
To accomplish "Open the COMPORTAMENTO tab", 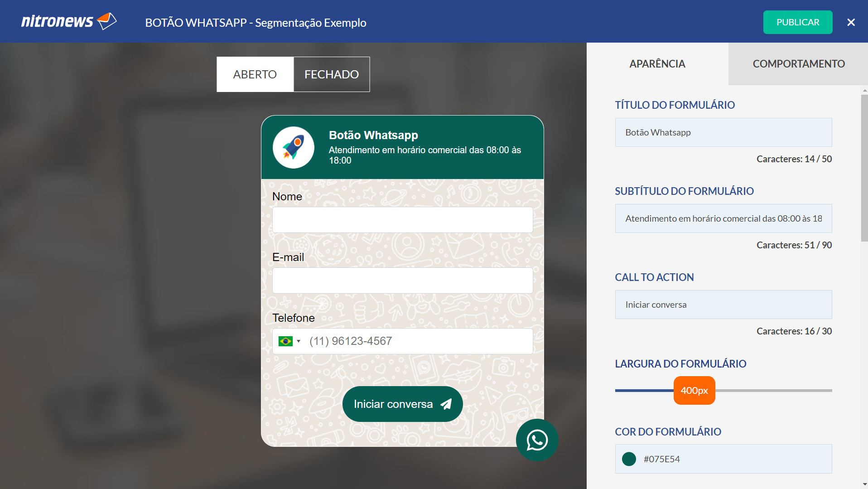I will tap(798, 64).
